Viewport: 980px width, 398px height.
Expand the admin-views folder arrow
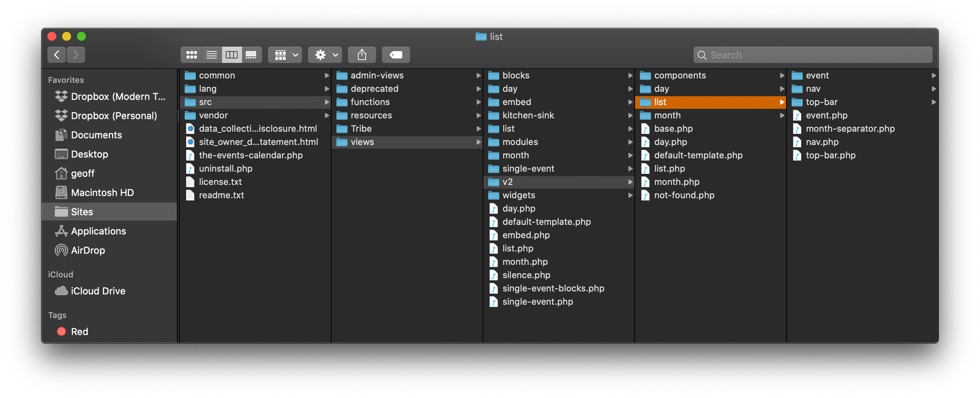tap(479, 75)
